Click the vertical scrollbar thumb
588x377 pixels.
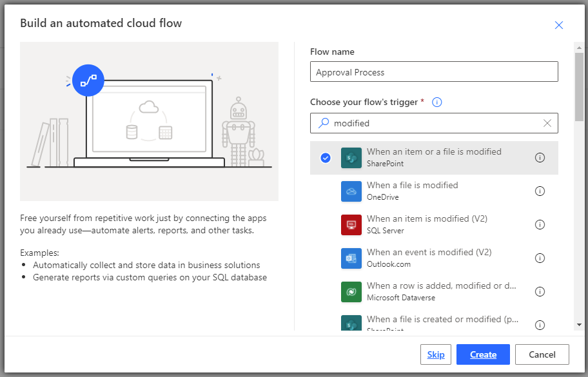pyautogui.click(x=580, y=87)
